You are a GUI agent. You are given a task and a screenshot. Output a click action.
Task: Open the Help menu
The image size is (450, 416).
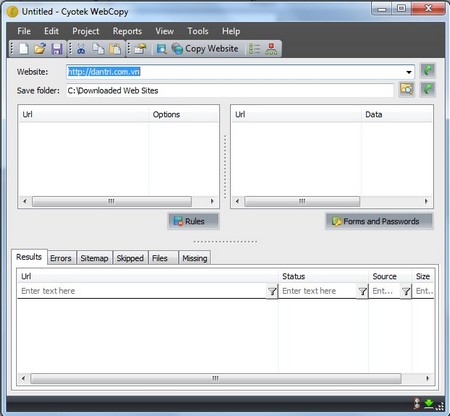pyautogui.click(x=231, y=31)
